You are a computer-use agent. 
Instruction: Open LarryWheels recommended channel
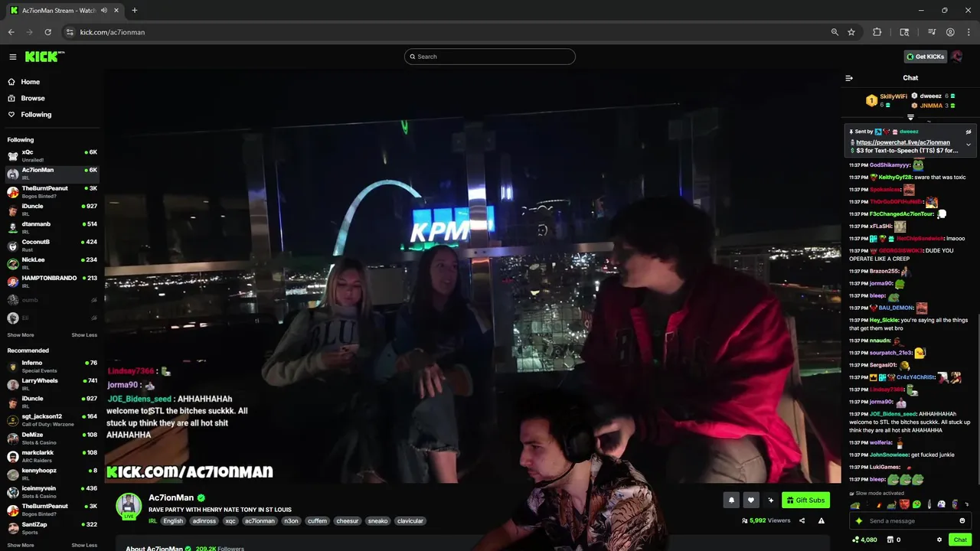52,383
